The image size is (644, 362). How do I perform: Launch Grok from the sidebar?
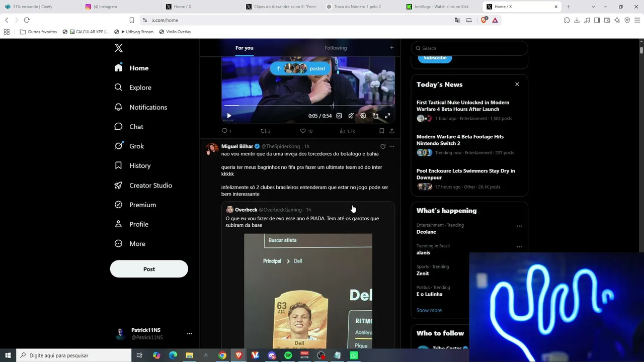129,146
